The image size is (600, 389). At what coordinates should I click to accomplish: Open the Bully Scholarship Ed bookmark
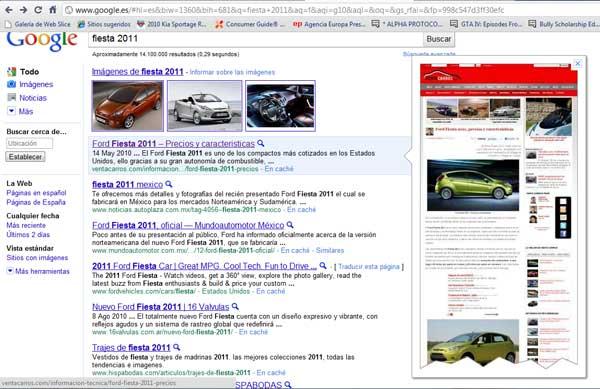point(563,24)
